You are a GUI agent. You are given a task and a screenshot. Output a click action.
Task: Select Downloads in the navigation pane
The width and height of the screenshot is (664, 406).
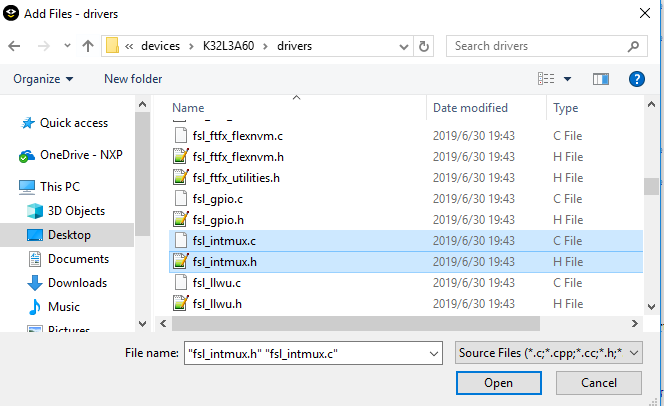(77, 283)
